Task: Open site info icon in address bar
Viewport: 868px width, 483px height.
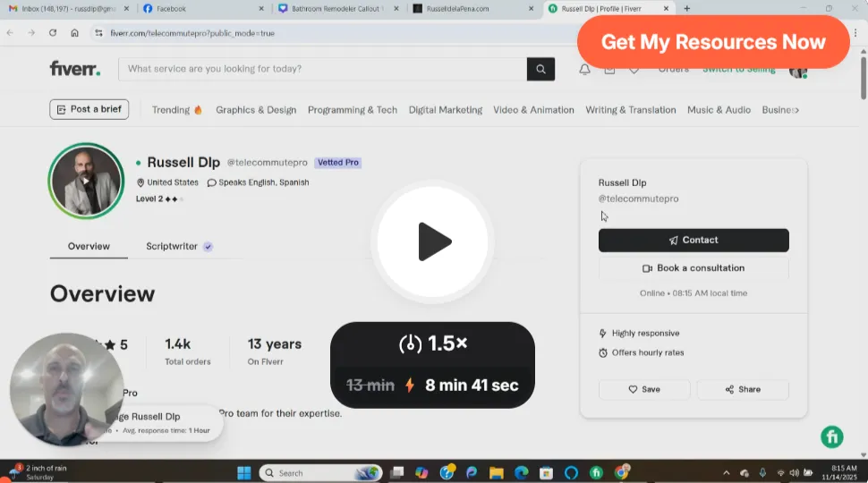Action: (98, 33)
